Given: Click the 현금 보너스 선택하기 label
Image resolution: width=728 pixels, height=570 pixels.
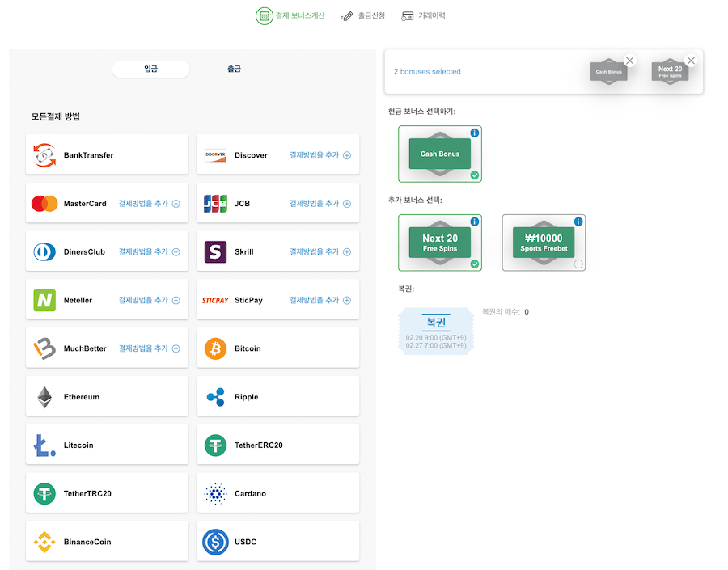Looking at the screenshot, I should tap(422, 112).
